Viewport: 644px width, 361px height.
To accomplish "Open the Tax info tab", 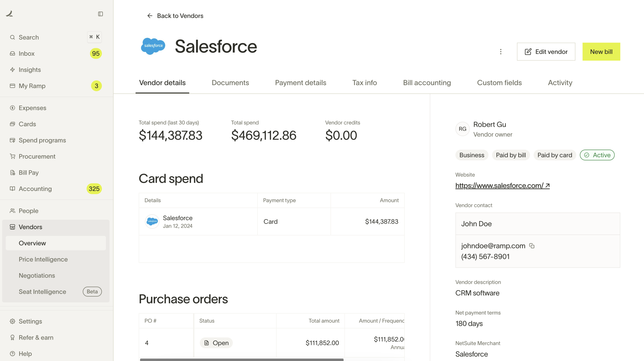I will pyautogui.click(x=365, y=83).
